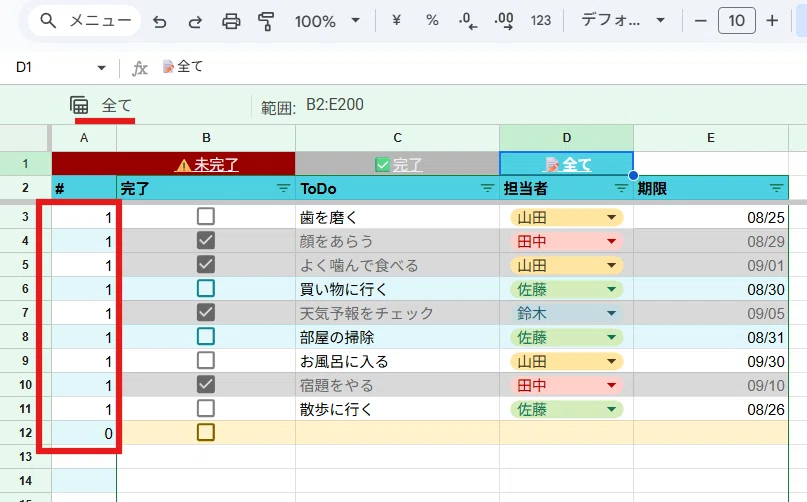Open assignee dropdown for 歯を磨く
The width and height of the screenshot is (807, 502).
(x=611, y=217)
